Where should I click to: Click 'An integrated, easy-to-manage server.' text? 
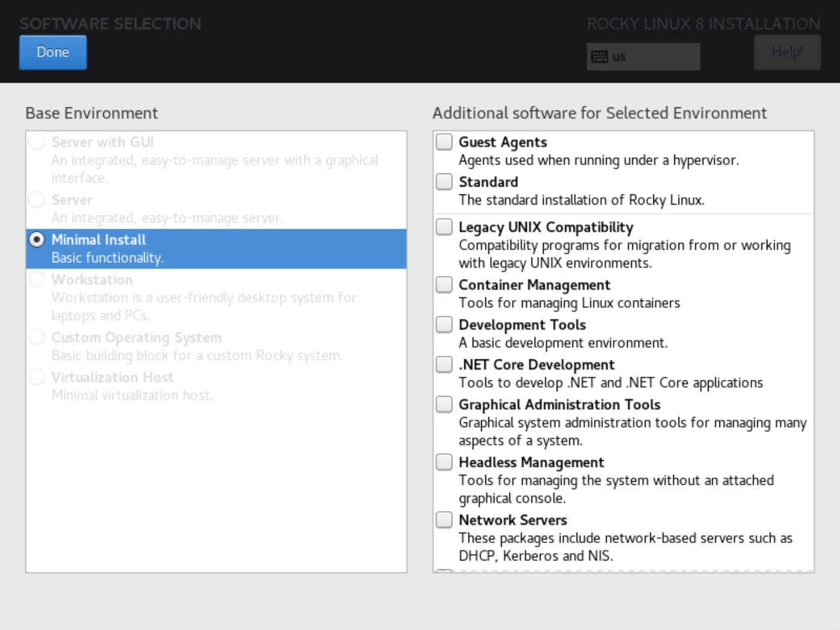point(167,218)
